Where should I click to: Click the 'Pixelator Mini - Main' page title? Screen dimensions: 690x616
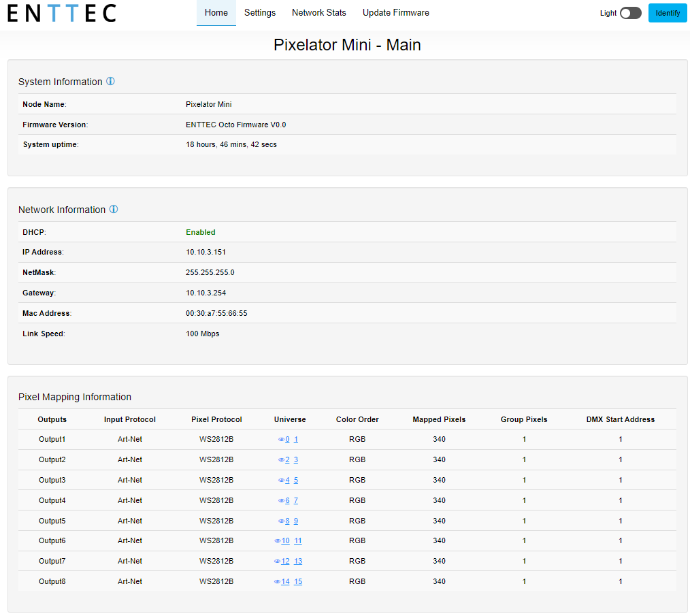coord(347,45)
